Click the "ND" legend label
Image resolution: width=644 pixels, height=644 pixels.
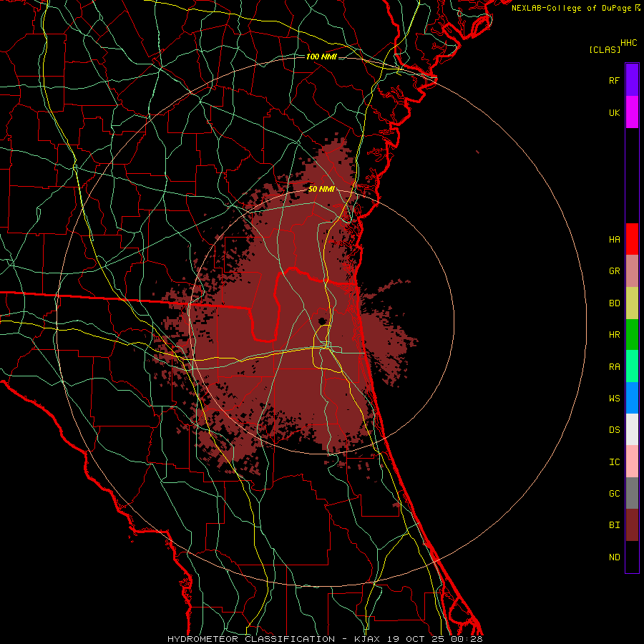coord(614,557)
